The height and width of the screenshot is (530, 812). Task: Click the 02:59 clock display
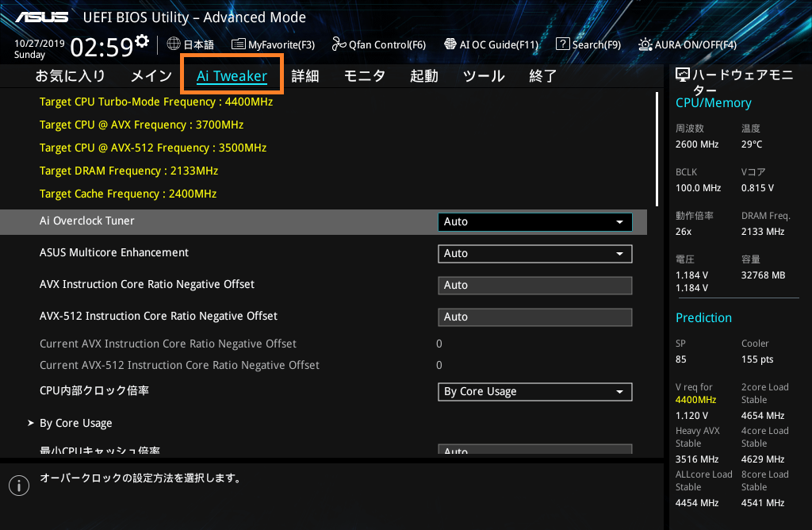click(x=102, y=47)
